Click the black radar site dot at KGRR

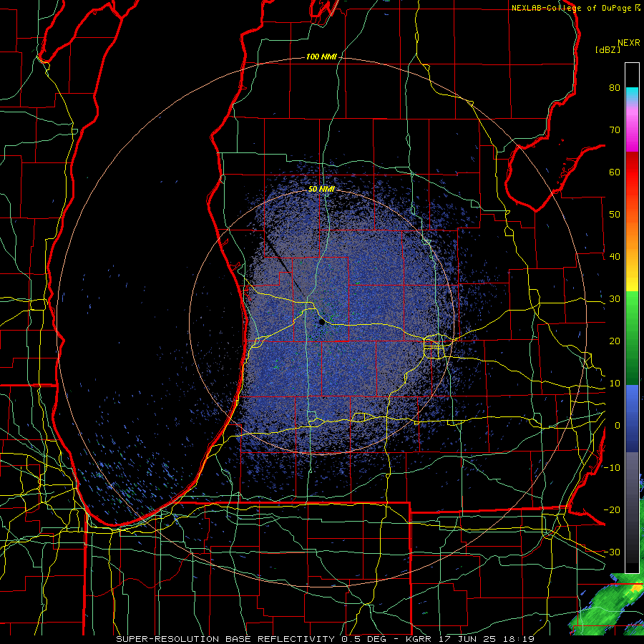point(322,323)
